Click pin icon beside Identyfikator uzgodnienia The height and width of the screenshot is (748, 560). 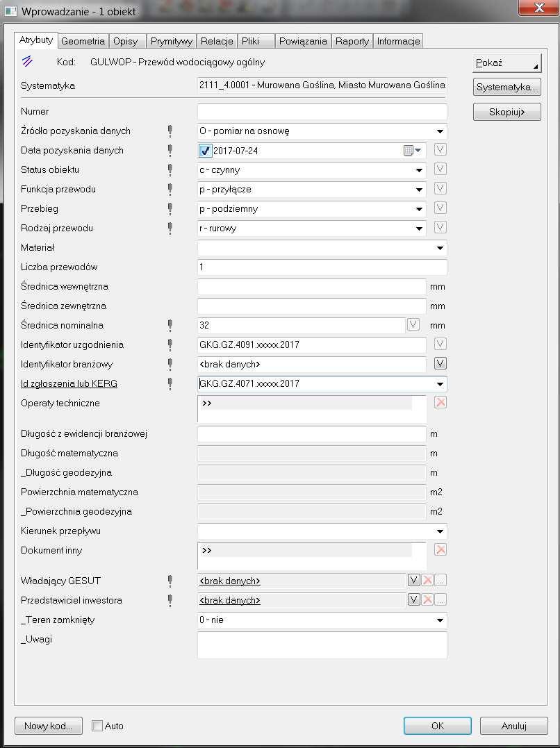pyautogui.click(x=170, y=345)
